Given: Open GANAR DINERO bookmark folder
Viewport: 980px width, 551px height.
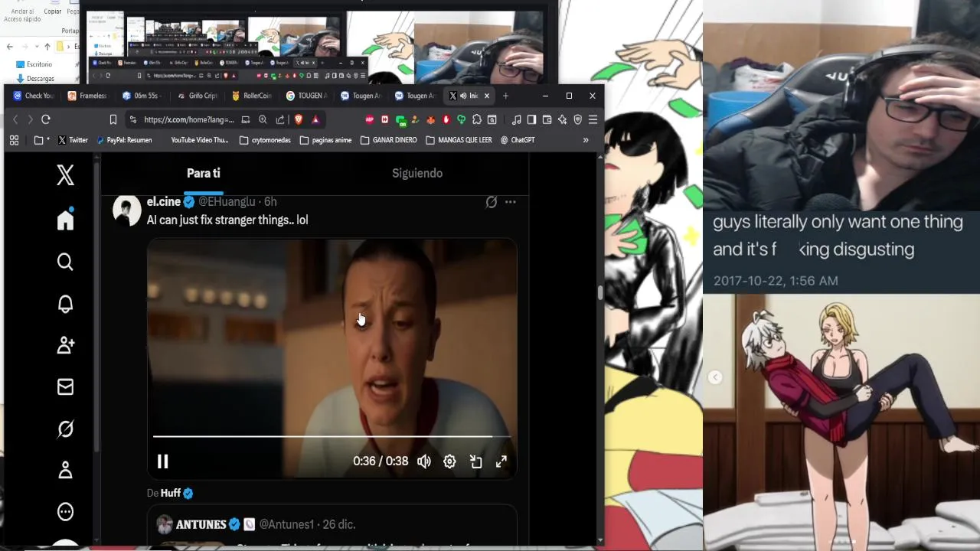Looking at the screenshot, I should [x=389, y=140].
